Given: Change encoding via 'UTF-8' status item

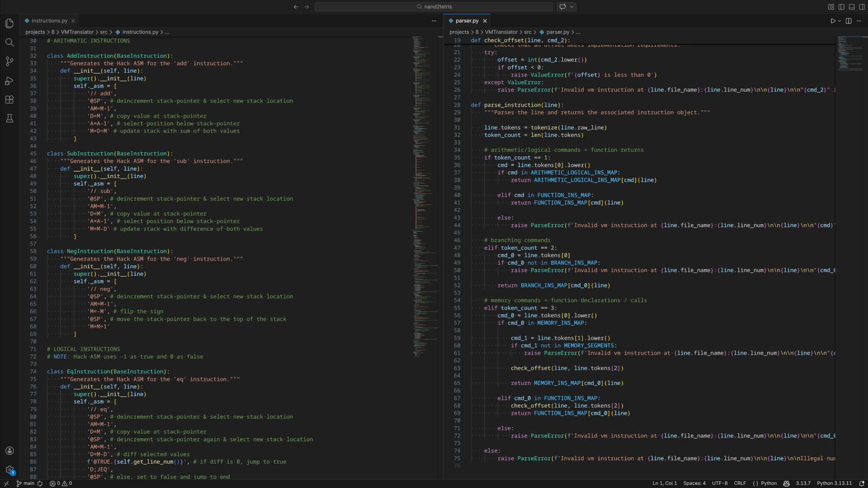Looking at the screenshot, I should pos(720,483).
